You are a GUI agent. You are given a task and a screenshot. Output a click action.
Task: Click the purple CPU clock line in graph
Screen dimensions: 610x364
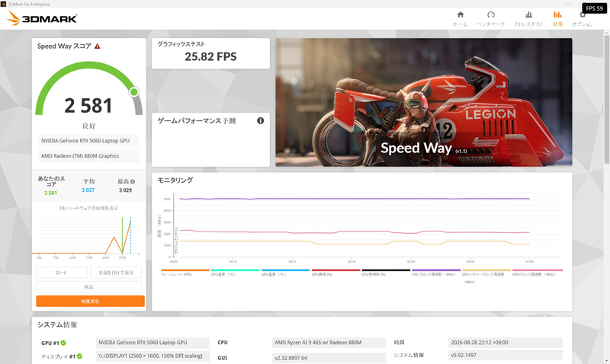[x=354, y=199]
